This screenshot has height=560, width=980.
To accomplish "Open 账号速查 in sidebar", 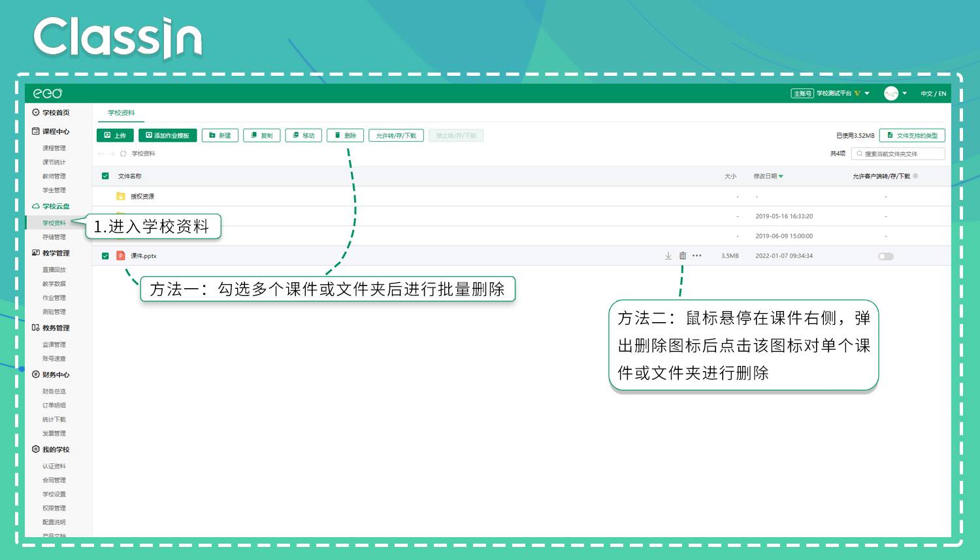I will 54,359.
